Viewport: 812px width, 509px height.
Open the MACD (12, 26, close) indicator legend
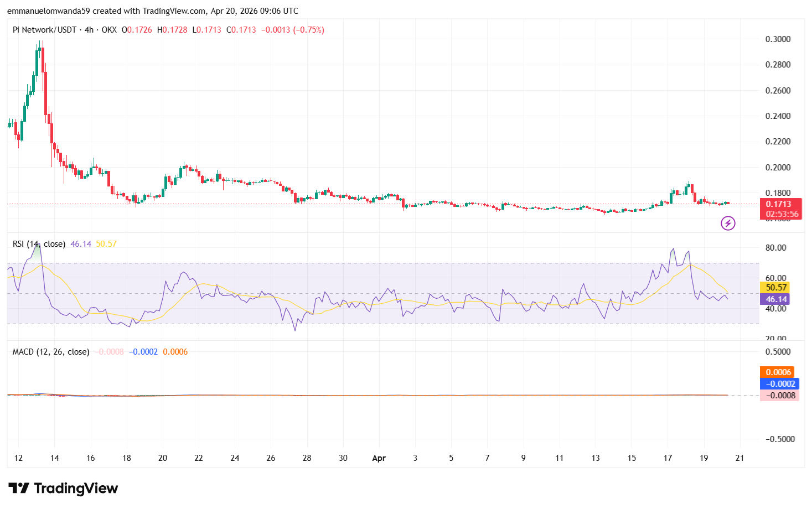tap(51, 352)
